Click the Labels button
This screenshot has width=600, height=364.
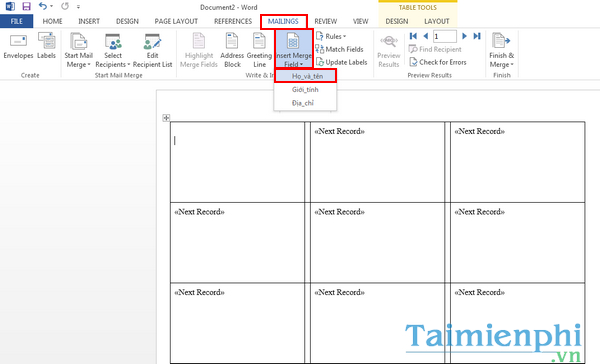click(x=46, y=46)
